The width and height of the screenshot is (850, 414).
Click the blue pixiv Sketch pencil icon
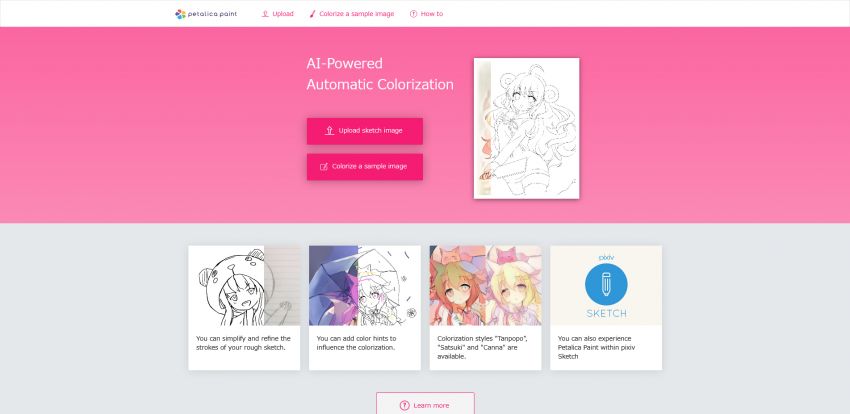tap(606, 285)
